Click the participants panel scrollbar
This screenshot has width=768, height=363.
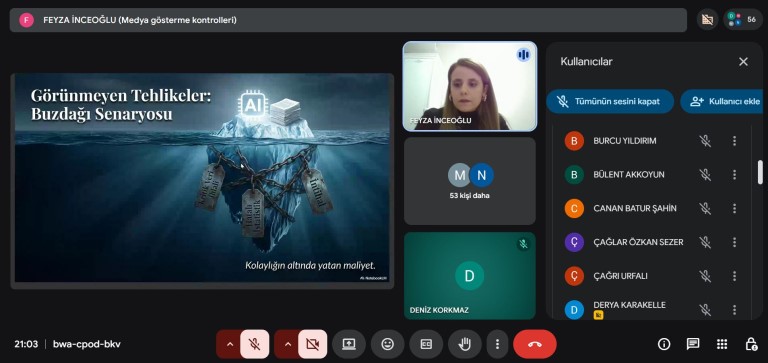pos(760,172)
